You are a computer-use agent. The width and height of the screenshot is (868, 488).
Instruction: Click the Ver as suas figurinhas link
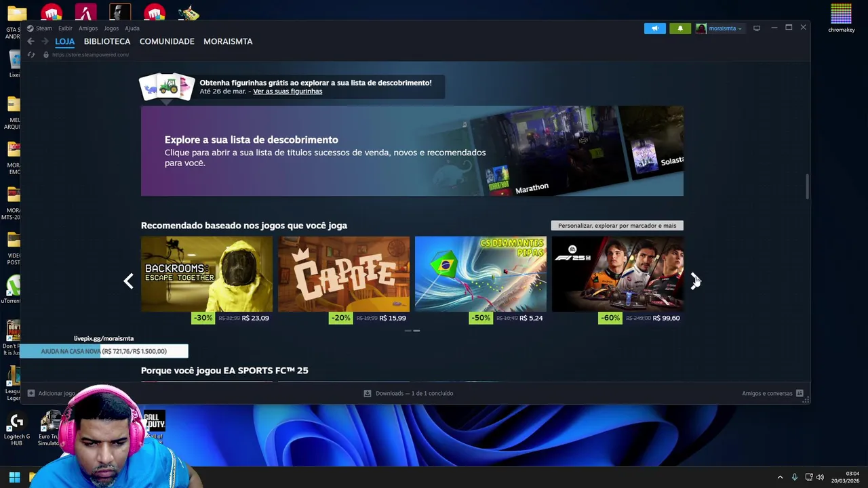[x=288, y=91]
